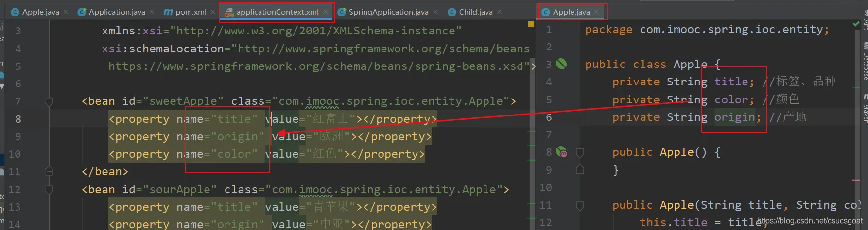This screenshot has width=868, height=230.
Task: Click the bean id value "sweetApple"
Action: (183, 101)
